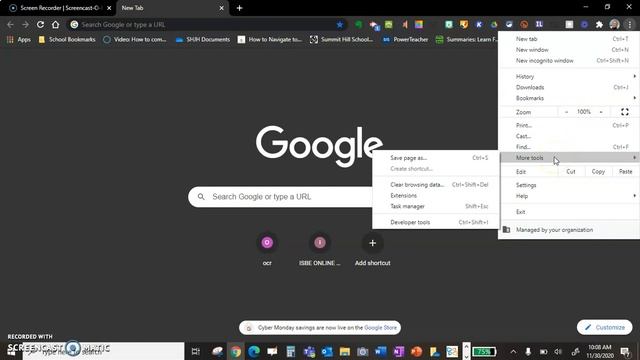
Task: Choose Exit in the Chrome menu
Action: tap(569, 212)
